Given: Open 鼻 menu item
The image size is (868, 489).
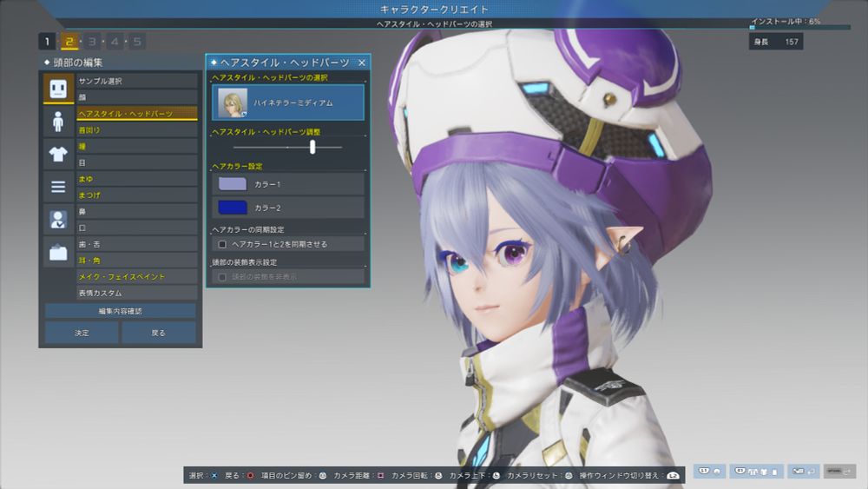Looking at the screenshot, I should (137, 211).
